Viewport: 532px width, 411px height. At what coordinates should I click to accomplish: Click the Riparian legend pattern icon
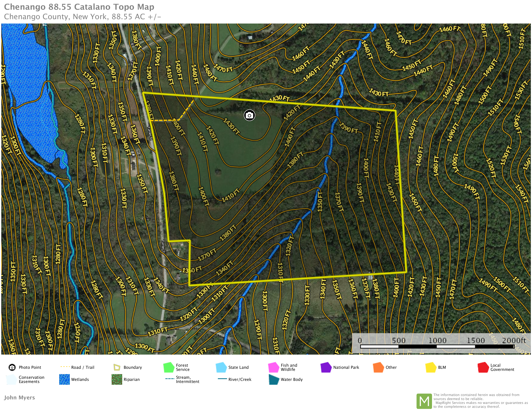click(x=117, y=379)
